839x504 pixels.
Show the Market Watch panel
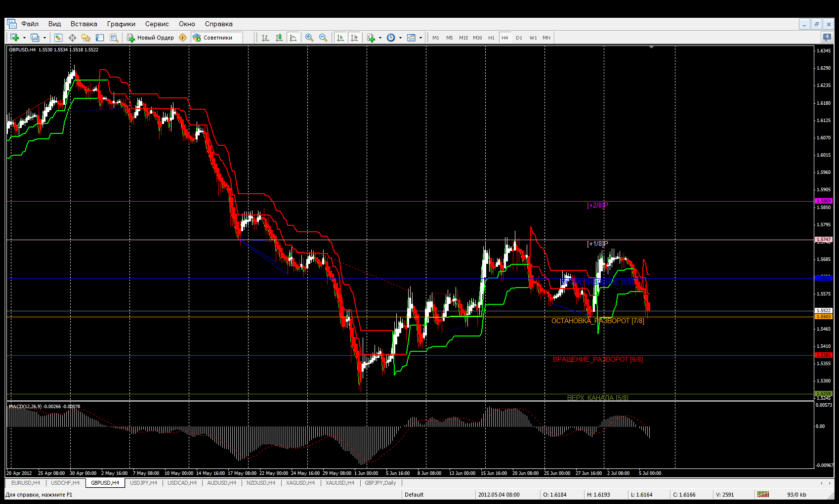(x=58, y=38)
